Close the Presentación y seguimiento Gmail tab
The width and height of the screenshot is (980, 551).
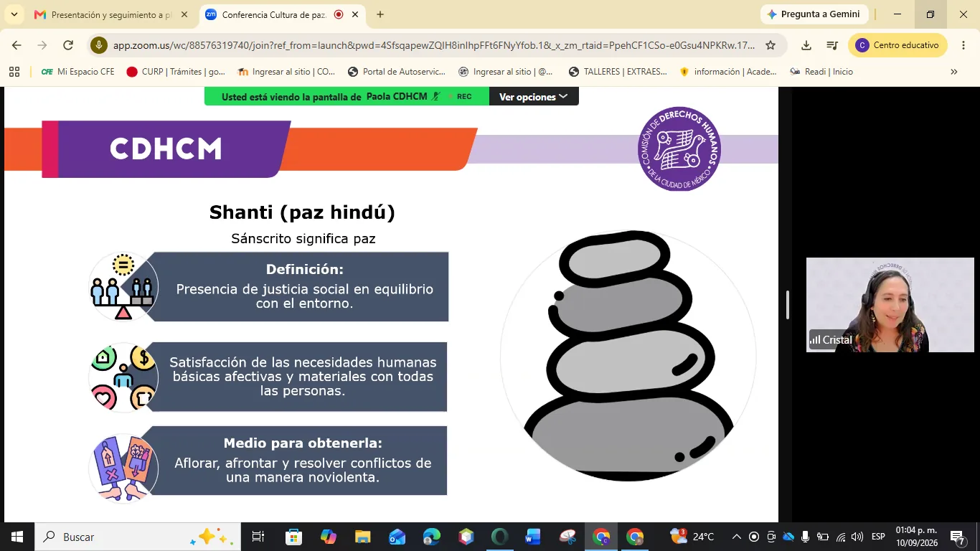[x=184, y=14]
